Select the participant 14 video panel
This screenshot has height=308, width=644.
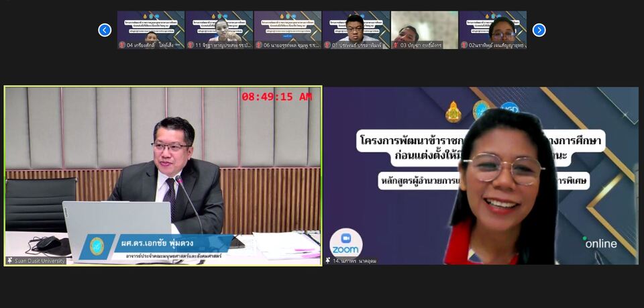click(480, 176)
